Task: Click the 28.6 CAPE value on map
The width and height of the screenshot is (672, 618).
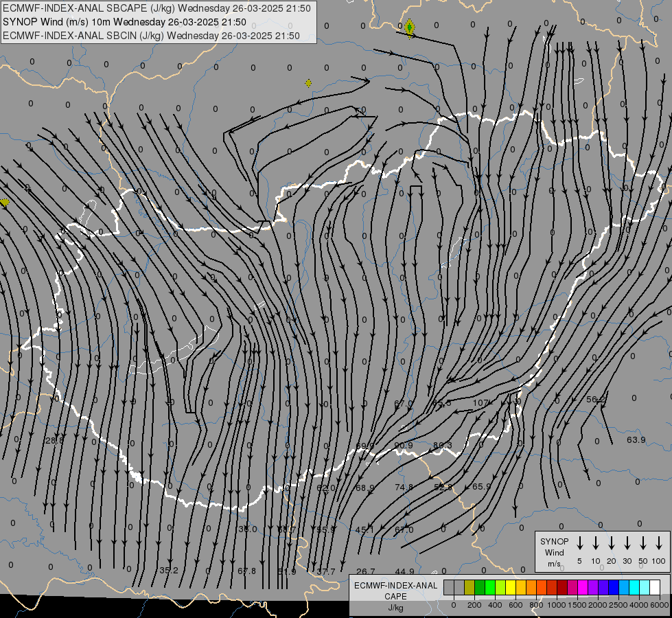Action: click(54, 440)
